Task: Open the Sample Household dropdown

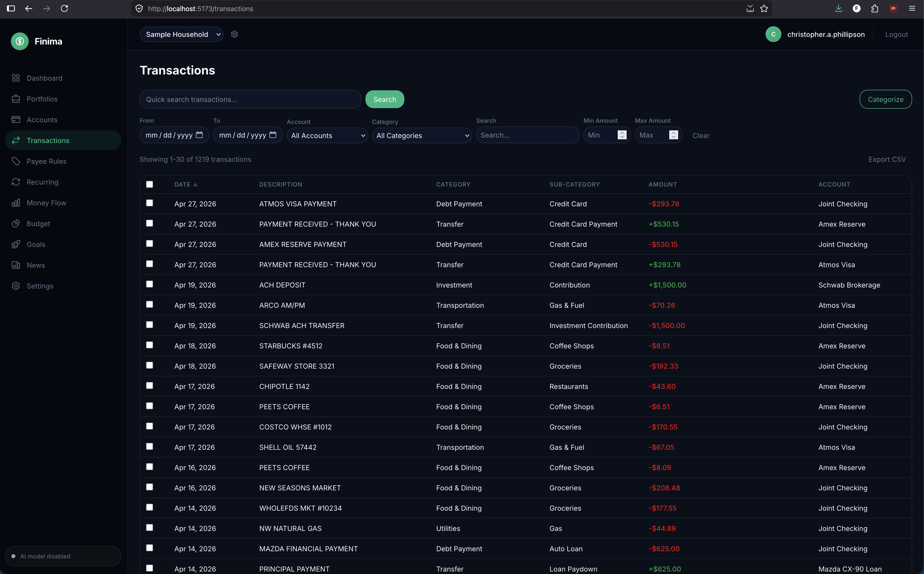Action: (x=181, y=34)
